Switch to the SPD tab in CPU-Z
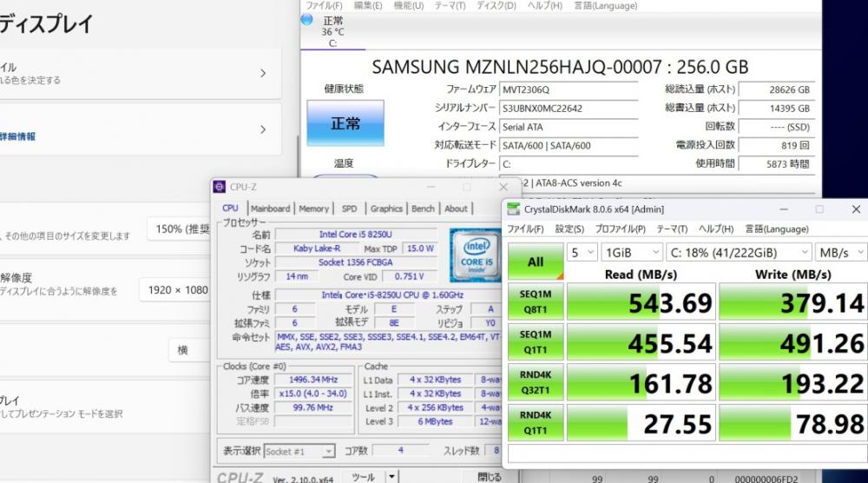This screenshot has width=868, height=483. [349, 208]
